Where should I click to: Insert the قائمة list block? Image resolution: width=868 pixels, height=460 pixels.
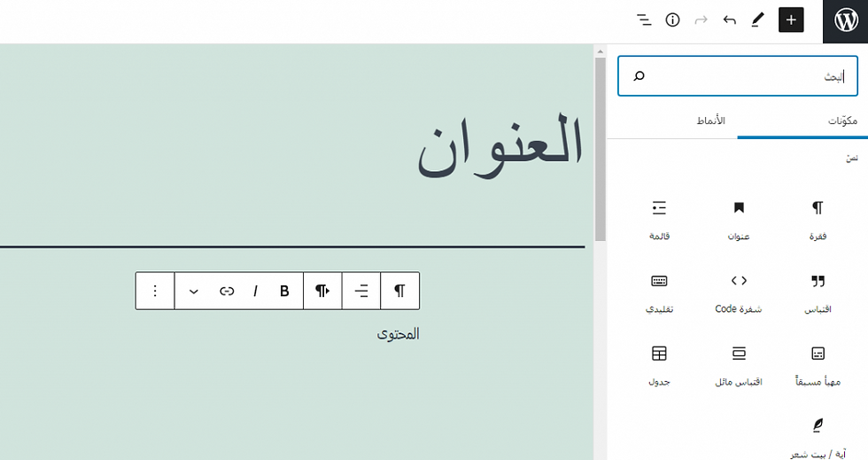659,219
